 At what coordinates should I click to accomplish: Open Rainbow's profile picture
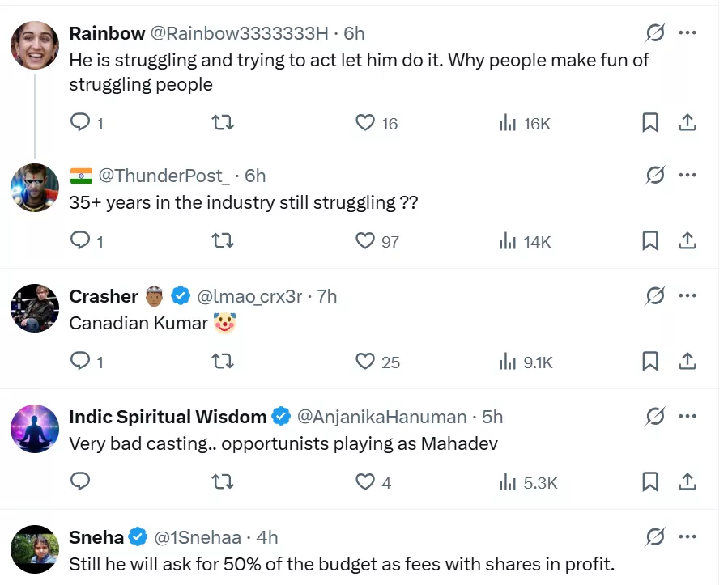click(x=35, y=45)
